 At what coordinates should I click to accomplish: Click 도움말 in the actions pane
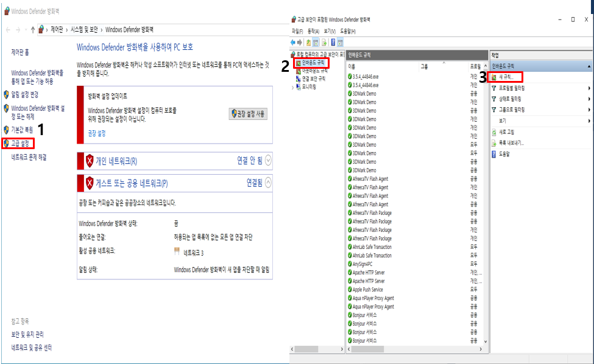click(x=504, y=155)
